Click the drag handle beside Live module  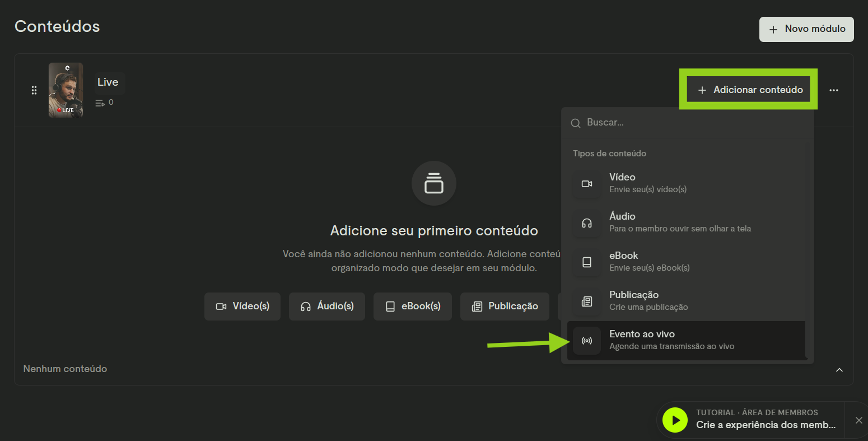click(34, 90)
